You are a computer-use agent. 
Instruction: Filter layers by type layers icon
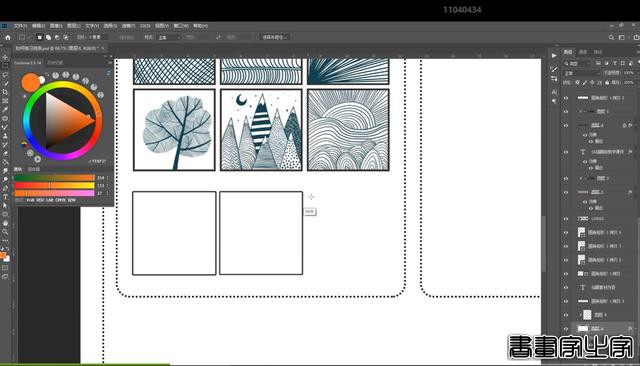614,63
